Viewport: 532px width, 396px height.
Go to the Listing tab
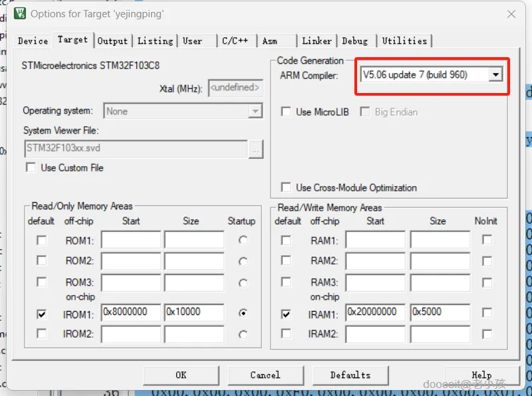click(155, 41)
